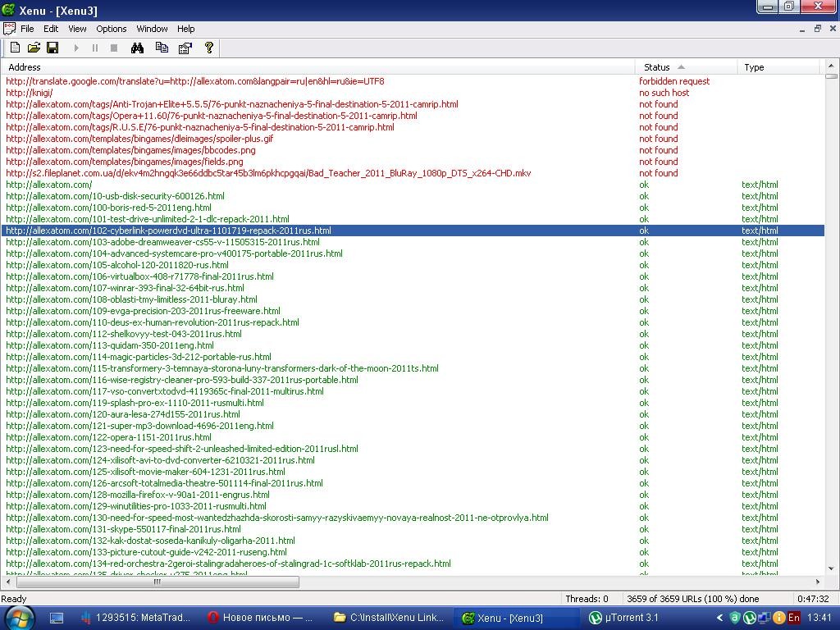Open the File menu
840x630 pixels.
27,29
